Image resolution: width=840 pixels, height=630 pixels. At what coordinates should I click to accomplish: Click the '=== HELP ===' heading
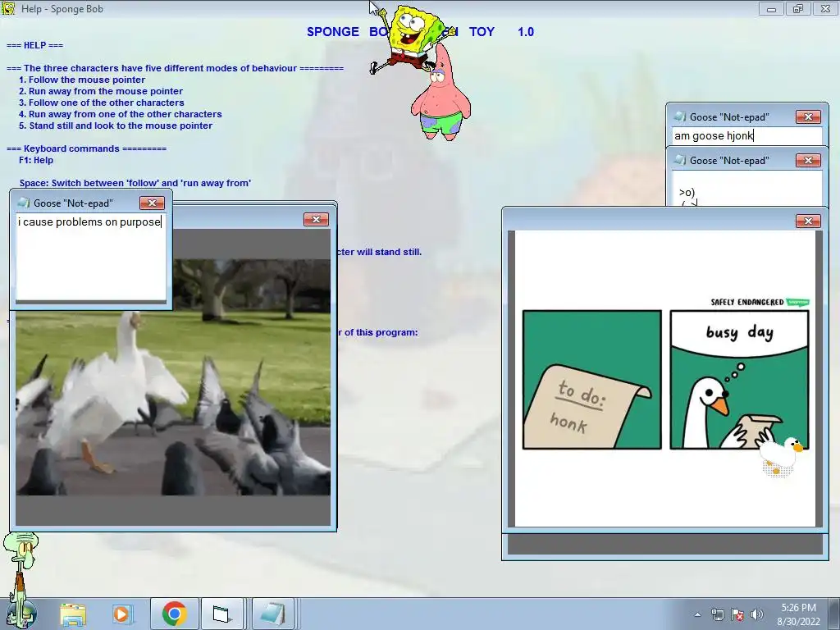pos(34,45)
